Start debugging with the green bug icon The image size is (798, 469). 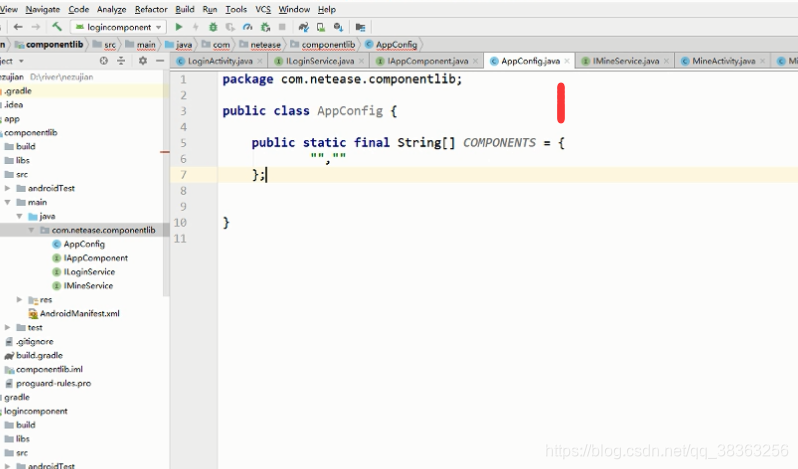point(213,27)
